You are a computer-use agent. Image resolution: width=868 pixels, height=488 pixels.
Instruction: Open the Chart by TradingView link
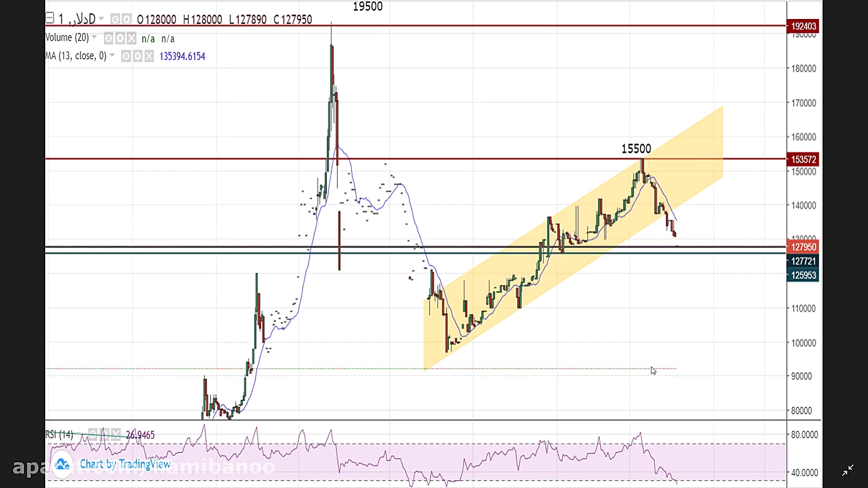coord(125,464)
